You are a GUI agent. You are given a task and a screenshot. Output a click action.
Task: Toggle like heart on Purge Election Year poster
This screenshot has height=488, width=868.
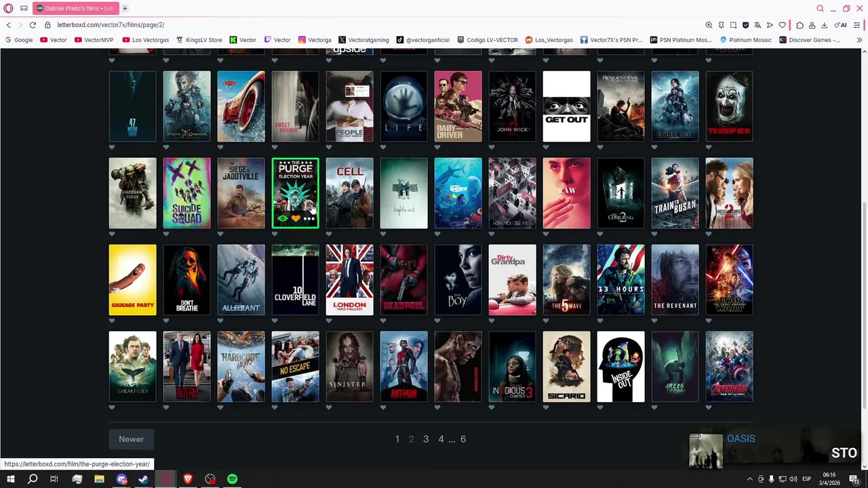tap(296, 218)
